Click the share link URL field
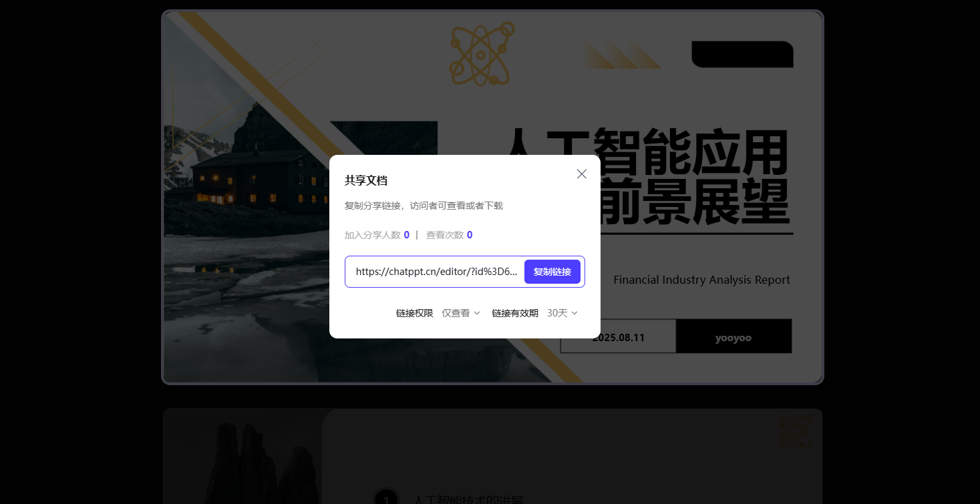Image resolution: width=980 pixels, height=504 pixels. point(436,272)
